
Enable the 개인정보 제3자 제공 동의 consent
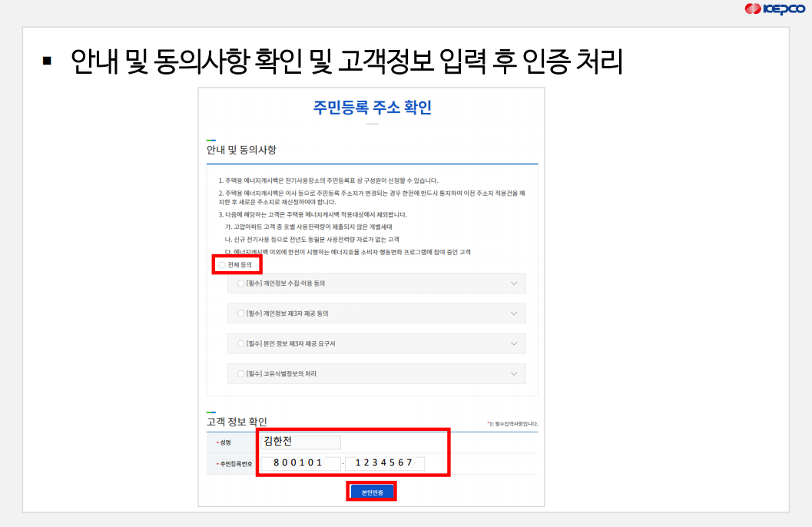240,313
